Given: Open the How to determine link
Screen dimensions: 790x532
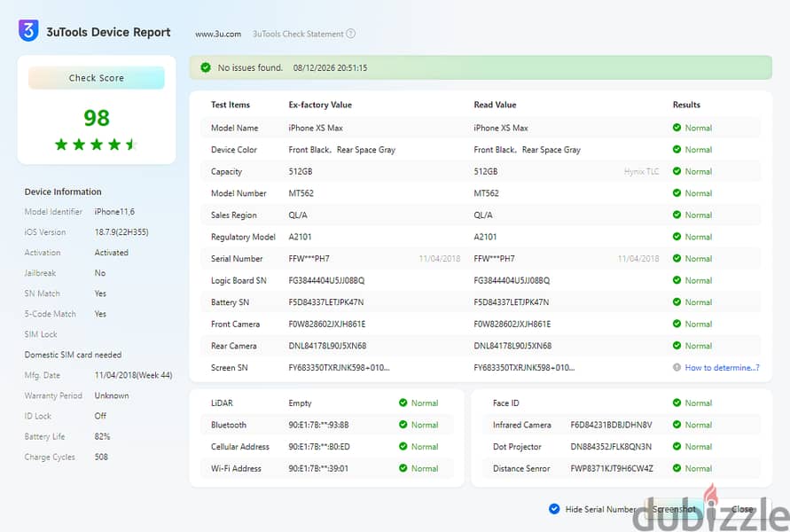Looking at the screenshot, I should [722, 368].
